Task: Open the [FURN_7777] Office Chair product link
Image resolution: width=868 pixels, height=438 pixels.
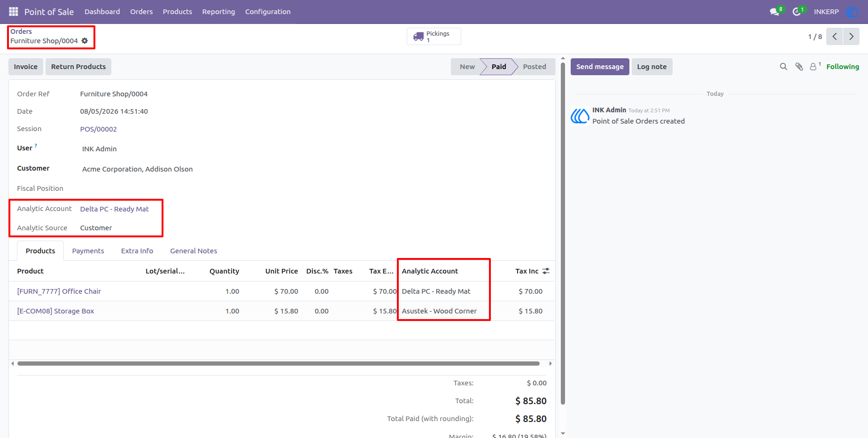Action: (x=59, y=291)
